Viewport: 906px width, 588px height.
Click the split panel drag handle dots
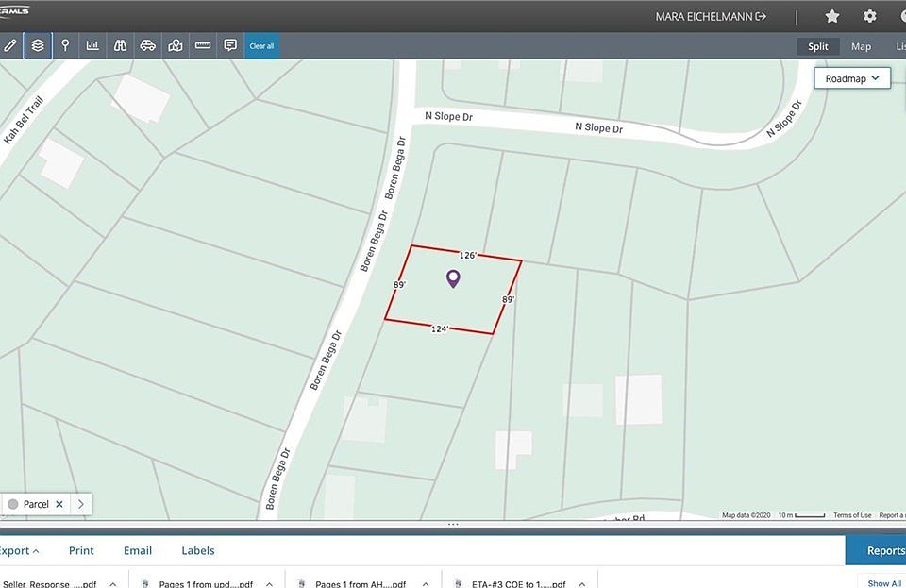pyautogui.click(x=453, y=524)
